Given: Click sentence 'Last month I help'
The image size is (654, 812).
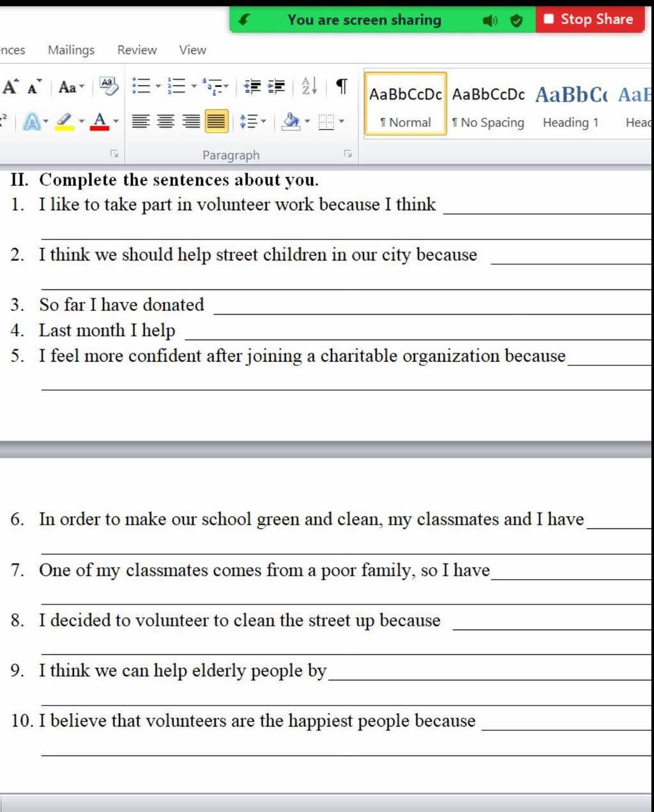Looking at the screenshot, I should (x=107, y=330).
